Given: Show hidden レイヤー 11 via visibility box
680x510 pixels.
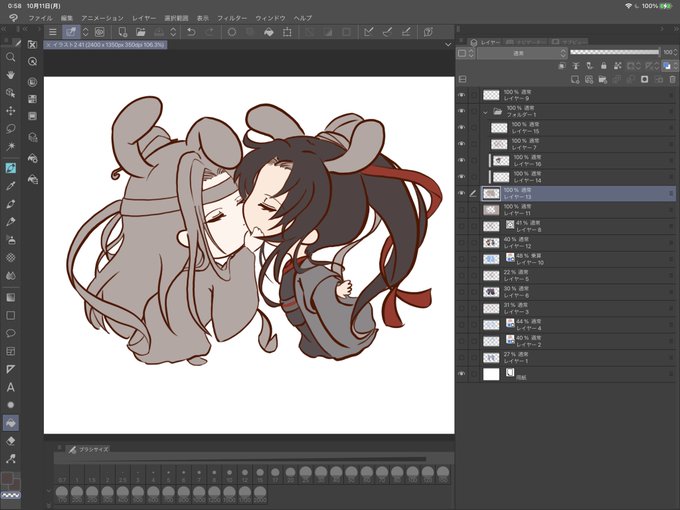Looking at the screenshot, I should [461, 210].
